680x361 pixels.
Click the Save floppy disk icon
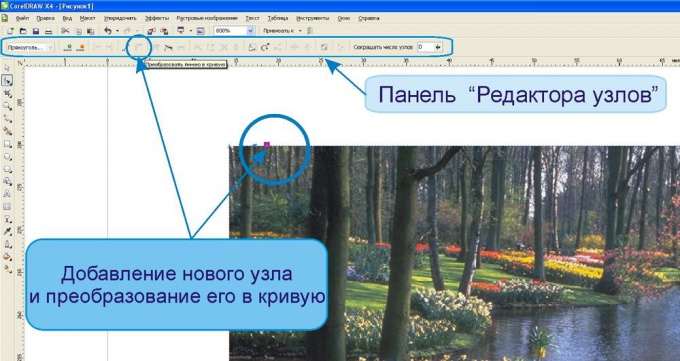pyautogui.click(x=36, y=31)
